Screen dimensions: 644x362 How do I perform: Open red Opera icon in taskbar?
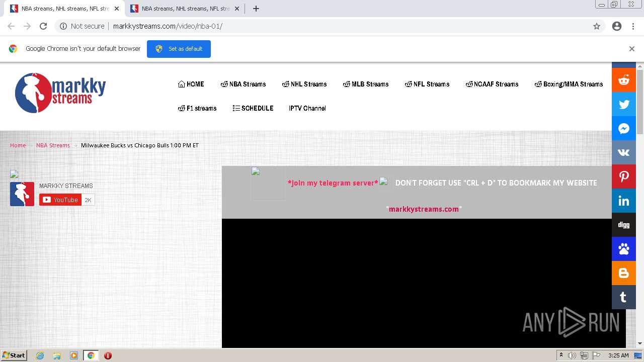tap(108, 355)
